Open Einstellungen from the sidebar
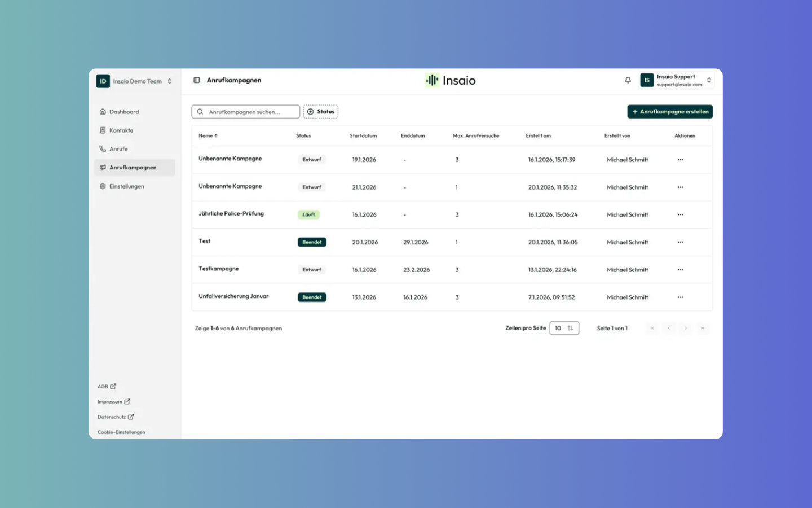The width and height of the screenshot is (812, 508). [126, 186]
